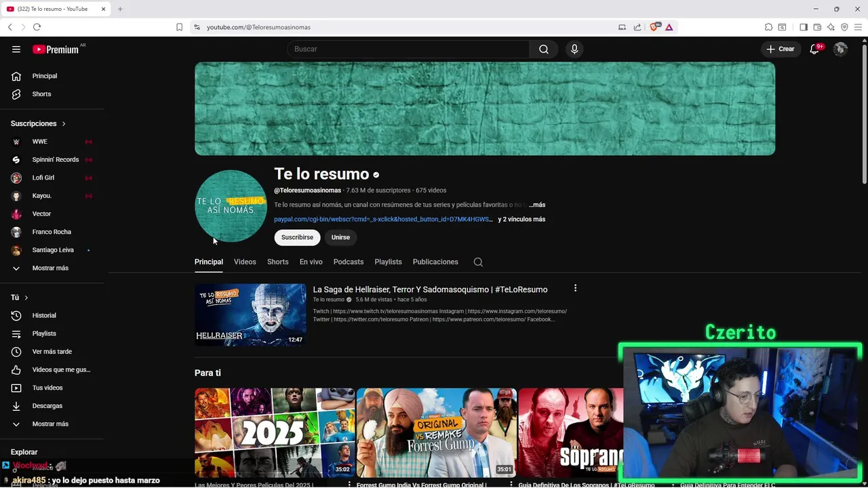
Task: Open Leo AI sparkle icon
Action: click(x=831, y=27)
